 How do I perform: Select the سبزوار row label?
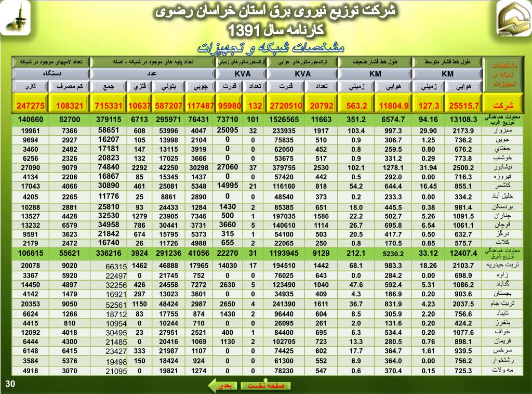click(x=502, y=130)
